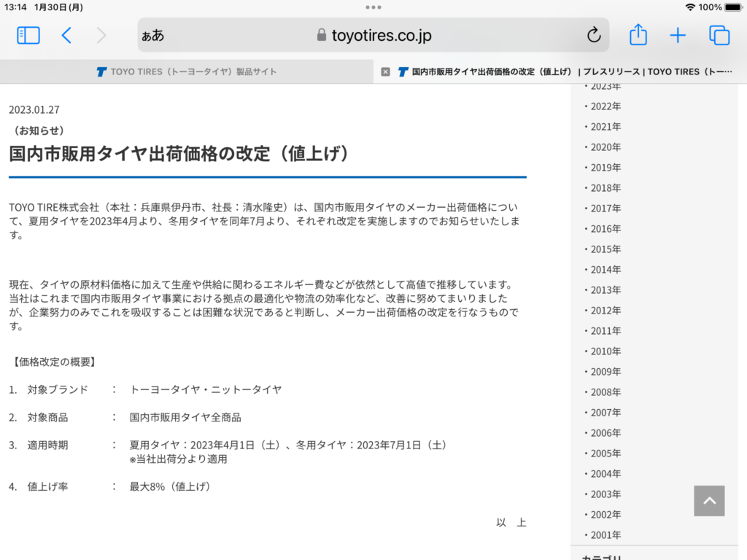Open the 2006年 archive link
Screen dimensions: 747x560
(x=605, y=433)
